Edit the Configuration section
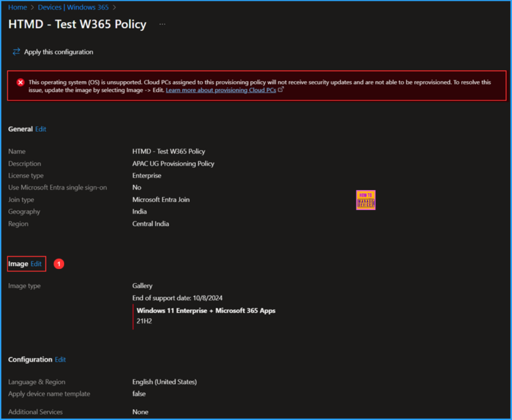 click(60, 359)
